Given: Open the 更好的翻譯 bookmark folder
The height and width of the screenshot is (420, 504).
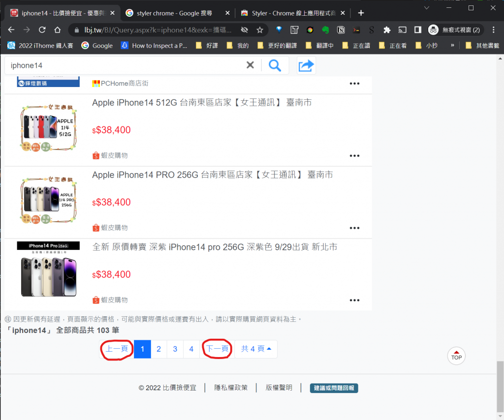Looking at the screenshot, I should click(277, 46).
